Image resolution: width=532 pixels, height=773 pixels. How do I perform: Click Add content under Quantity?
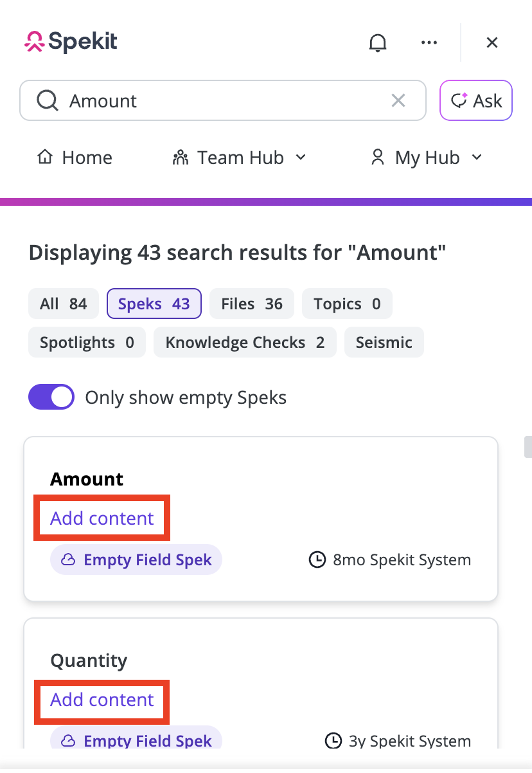[102, 699]
